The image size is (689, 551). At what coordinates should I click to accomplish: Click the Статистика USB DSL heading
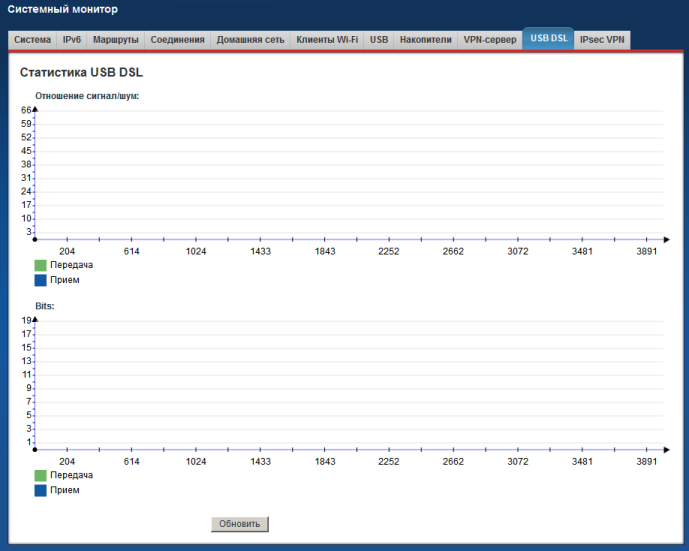[x=82, y=74]
